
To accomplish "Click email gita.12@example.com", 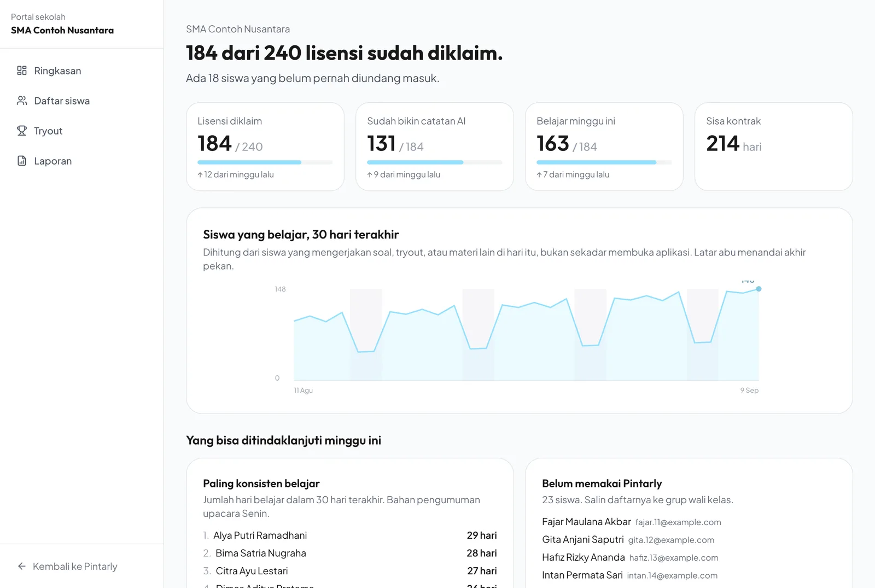I will 671,540.
